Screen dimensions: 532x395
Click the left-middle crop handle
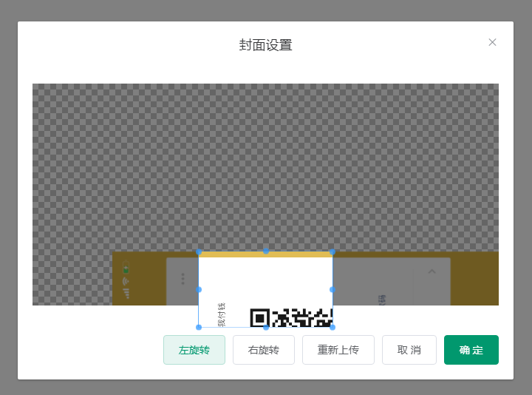point(199,289)
